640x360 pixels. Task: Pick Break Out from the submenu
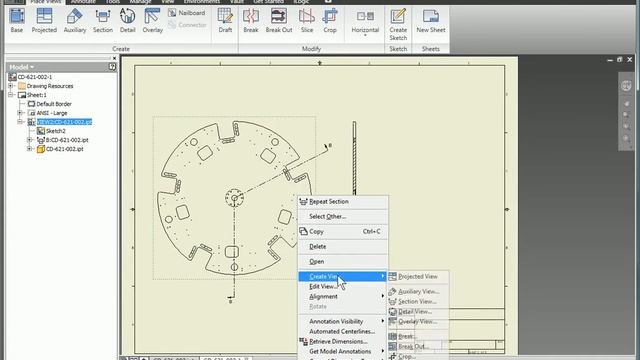pyautogui.click(x=418, y=347)
